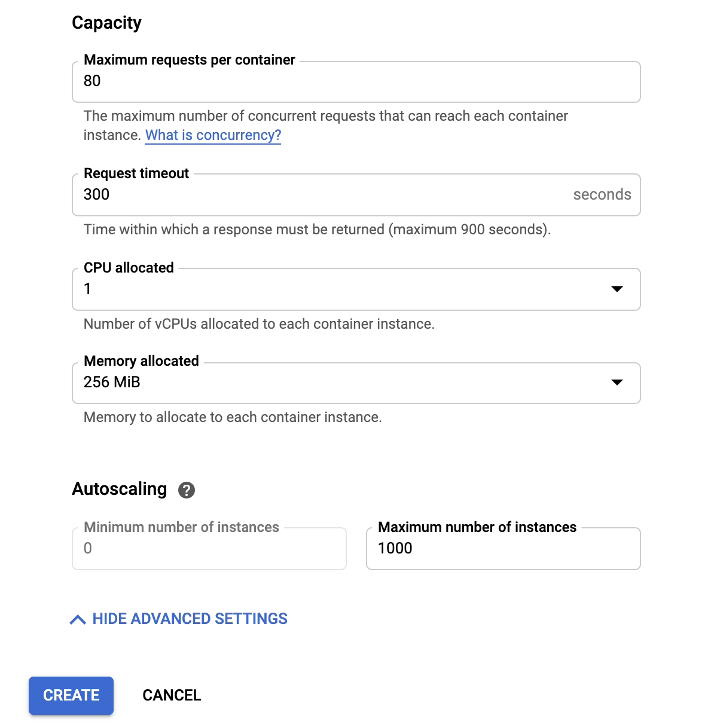Screen dimensions: 720x728
Task: Click the chevron-up icon beside Hide Advanced Settings
Action: click(78, 619)
